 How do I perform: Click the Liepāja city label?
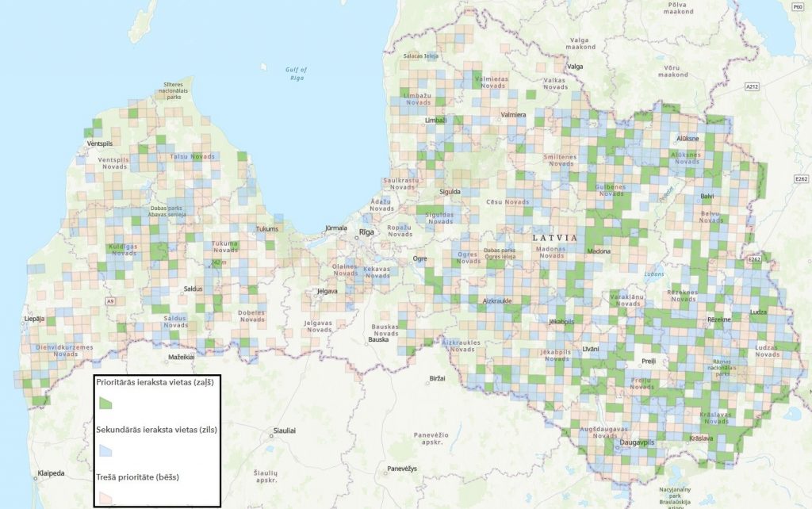point(34,319)
